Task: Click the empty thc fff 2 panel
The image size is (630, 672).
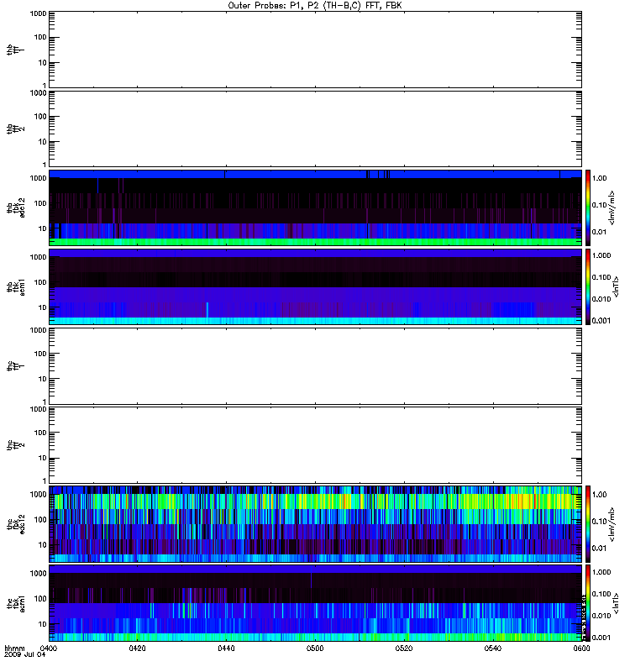Action: (315, 445)
